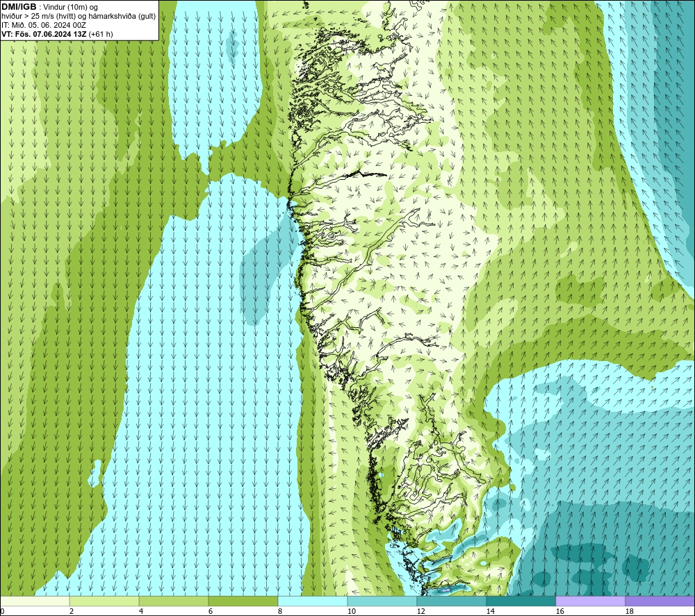Click the scale label '10'

pos(351,612)
